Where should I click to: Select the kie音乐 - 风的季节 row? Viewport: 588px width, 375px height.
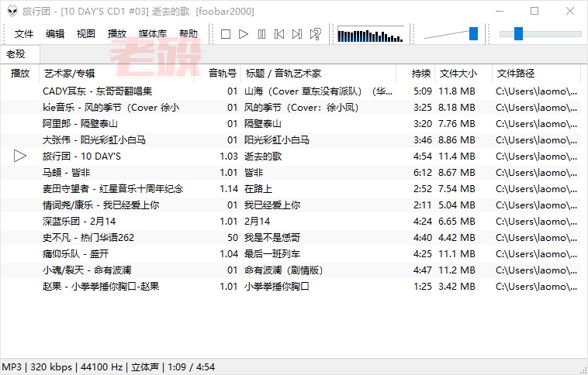[291, 108]
